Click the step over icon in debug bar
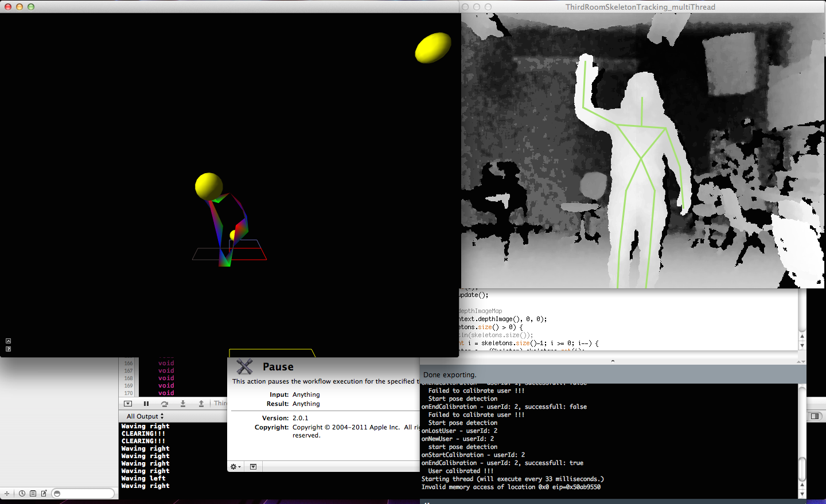This screenshot has width=826, height=504. pyautogui.click(x=165, y=404)
